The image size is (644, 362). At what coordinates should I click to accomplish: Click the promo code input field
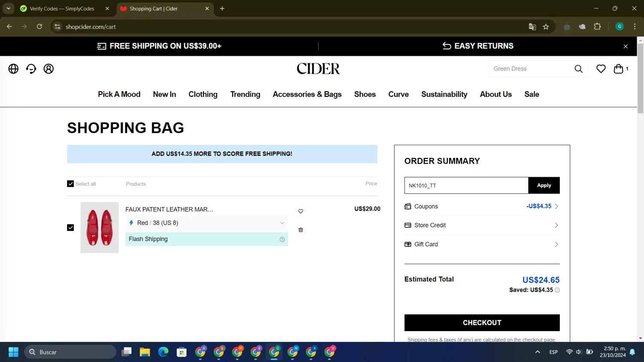coord(466,185)
